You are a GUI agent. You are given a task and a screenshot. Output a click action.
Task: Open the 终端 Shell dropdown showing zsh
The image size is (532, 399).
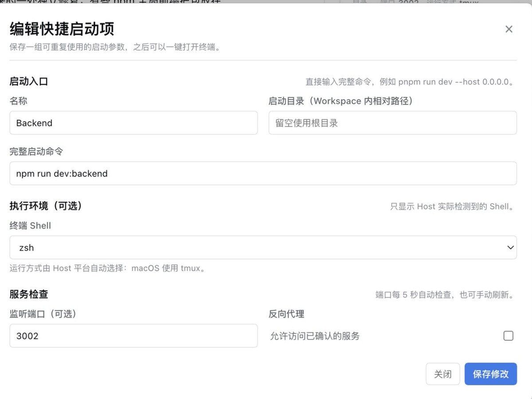click(x=263, y=247)
